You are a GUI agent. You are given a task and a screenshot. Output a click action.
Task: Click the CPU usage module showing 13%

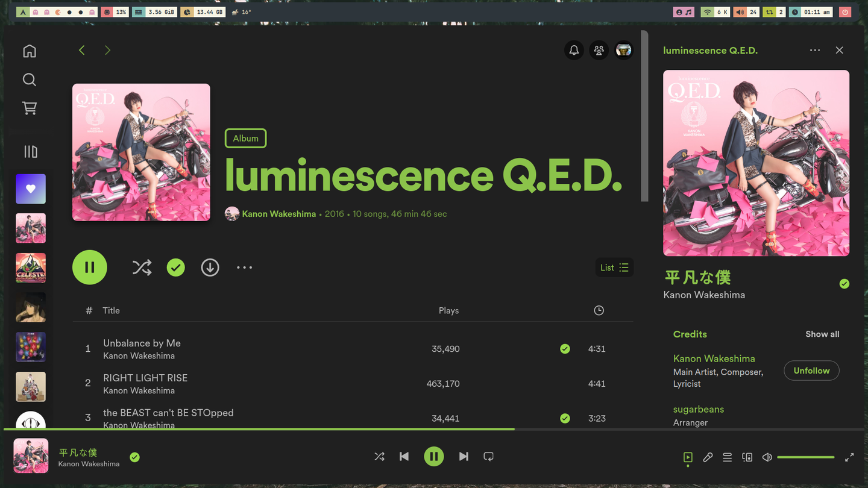[115, 12]
